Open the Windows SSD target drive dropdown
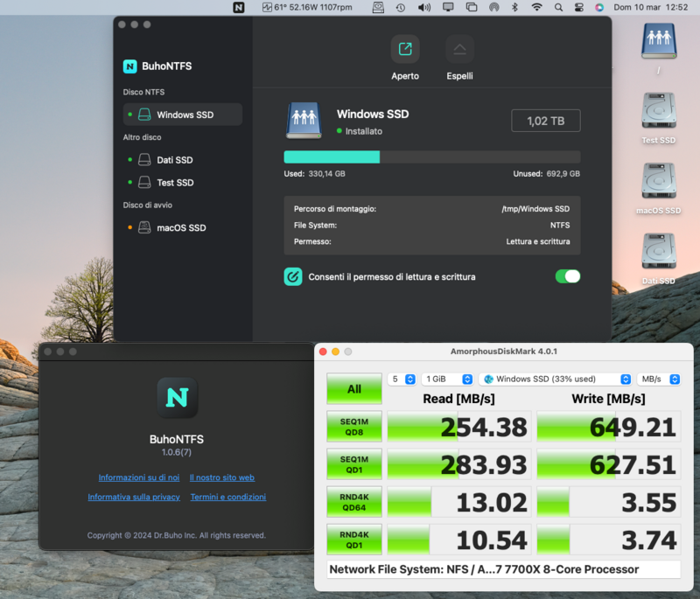 coord(555,380)
